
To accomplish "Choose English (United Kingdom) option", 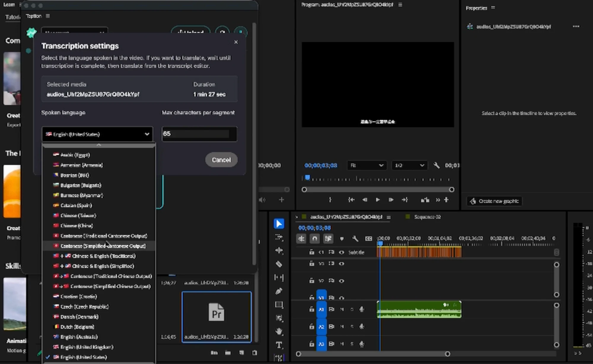I will click(99, 347).
